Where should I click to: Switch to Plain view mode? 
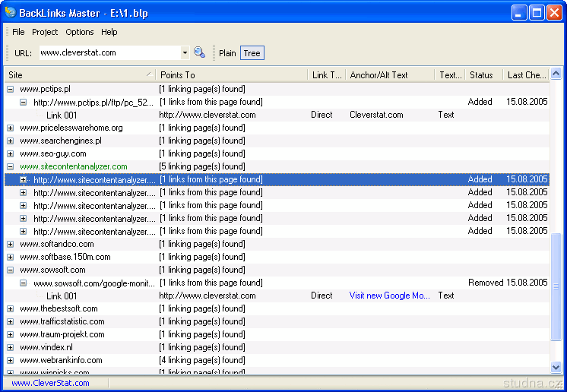click(227, 53)
